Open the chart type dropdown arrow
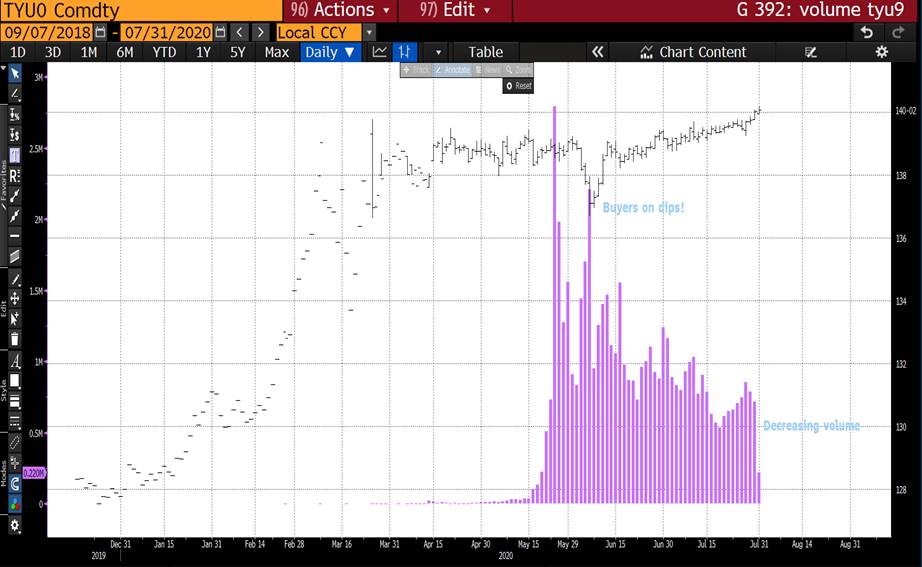Image resolution: width=922 pixels, height=567 pixels. (x=437, y=52)
